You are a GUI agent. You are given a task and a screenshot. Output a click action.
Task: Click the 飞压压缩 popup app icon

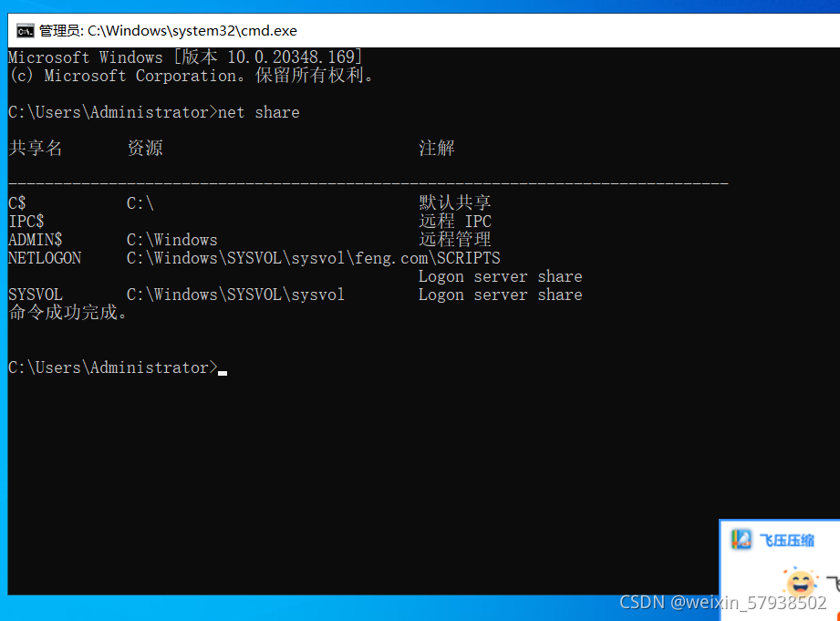pyautogui.click(x=741, y=540)
